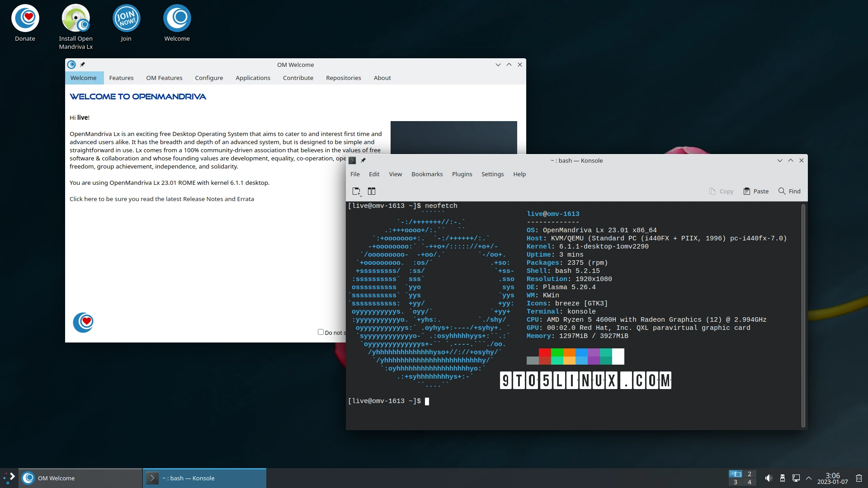Click the split view icon in Konsole
This screenshot has height=488, width=868.
pyautogui.click(x=372, y=191)
